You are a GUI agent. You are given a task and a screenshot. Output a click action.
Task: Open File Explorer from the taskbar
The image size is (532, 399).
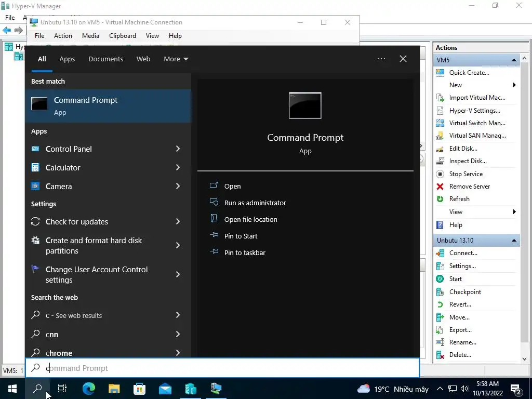(x=114, y=389)
